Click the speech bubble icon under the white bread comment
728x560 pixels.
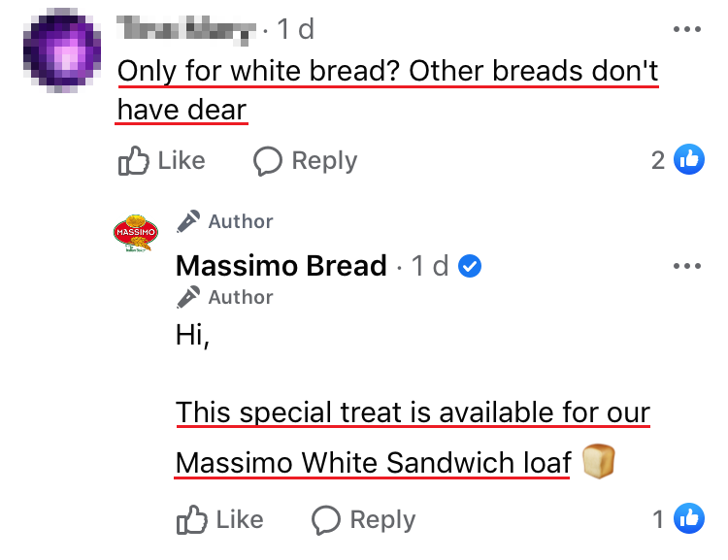coord(268,160)
